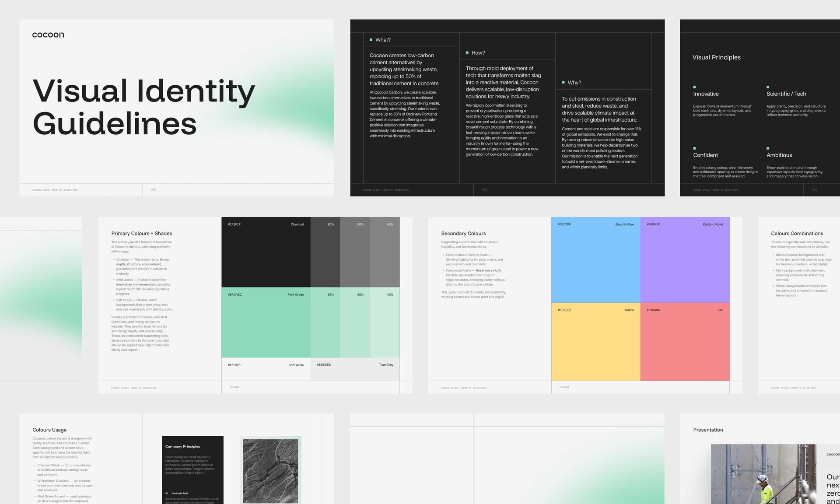
Task: Click the Why? heading
Action: click(x=574, y=83)
